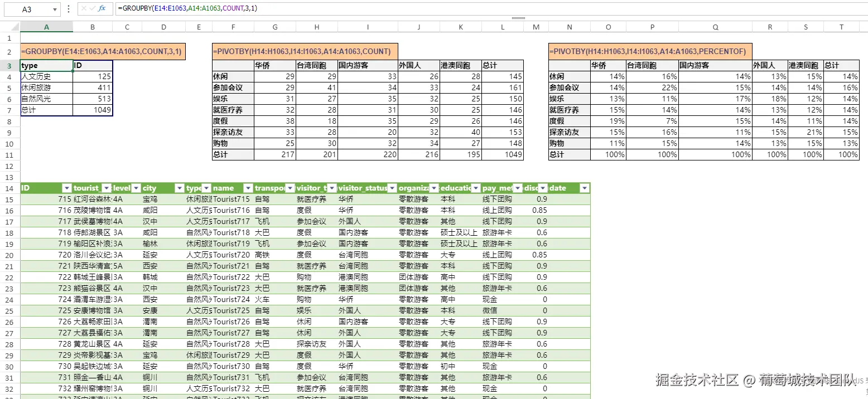
Task: Open the type column filter dropdown in row 14
Action: click(206, 188)
